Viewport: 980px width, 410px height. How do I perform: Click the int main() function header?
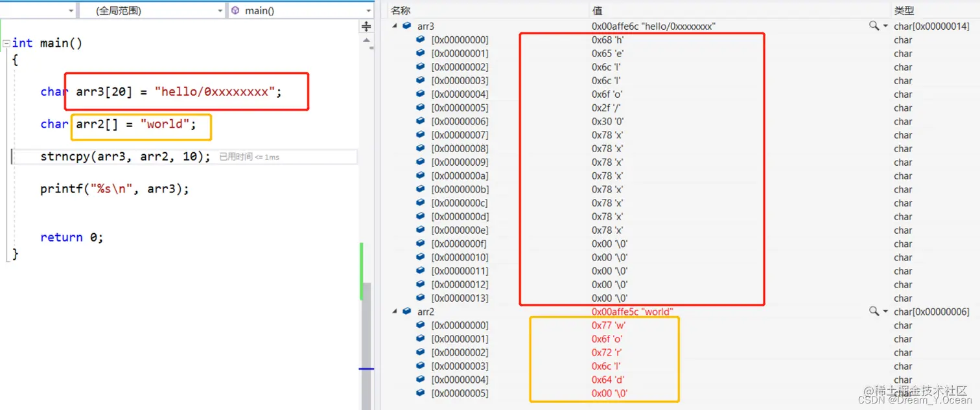coord(47,43)
